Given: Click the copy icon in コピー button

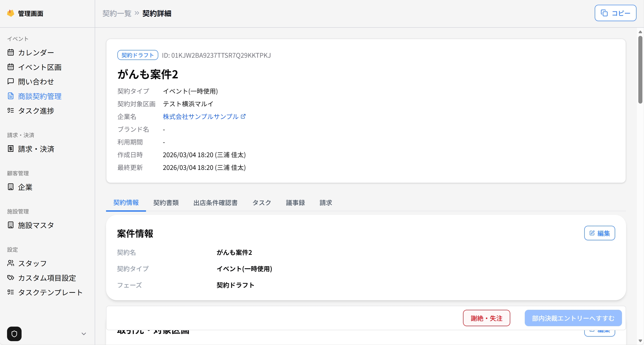Looking at the screenshot, I should click(604, 13).
